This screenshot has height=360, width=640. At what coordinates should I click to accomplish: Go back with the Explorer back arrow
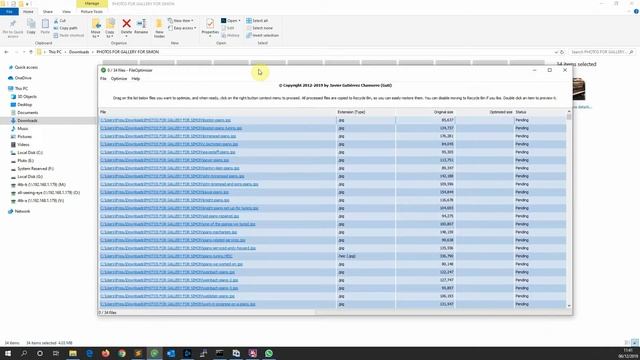click(6, 52)
